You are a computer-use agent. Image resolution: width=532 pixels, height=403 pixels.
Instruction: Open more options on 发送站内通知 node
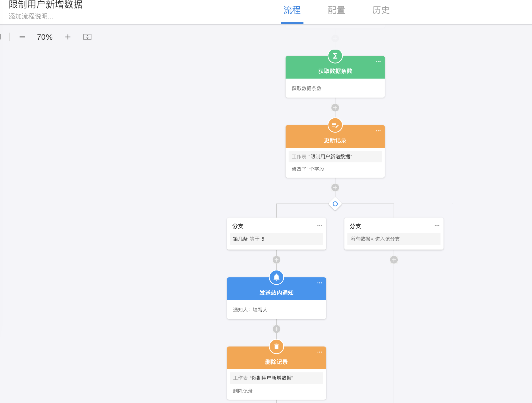coord(319,283)
